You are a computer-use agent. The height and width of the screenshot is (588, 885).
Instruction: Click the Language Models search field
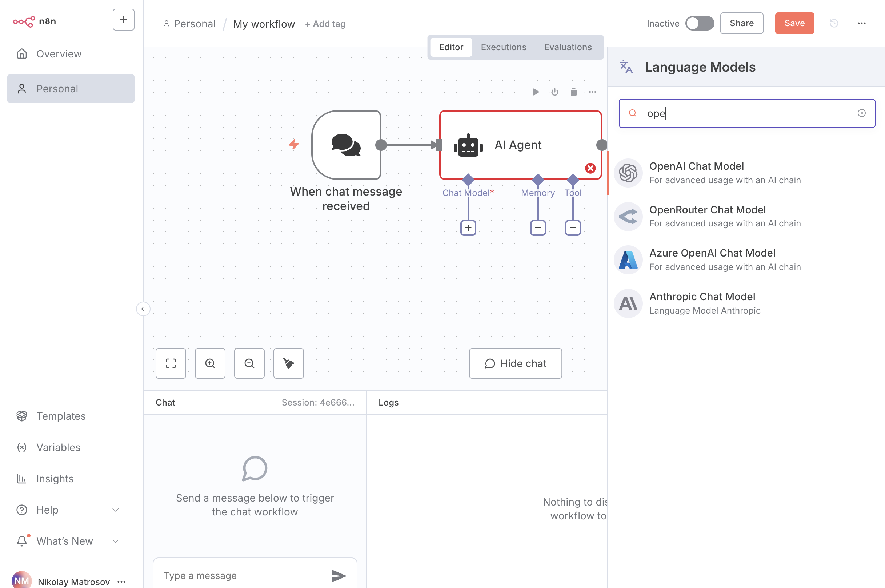tap(746, 113)
